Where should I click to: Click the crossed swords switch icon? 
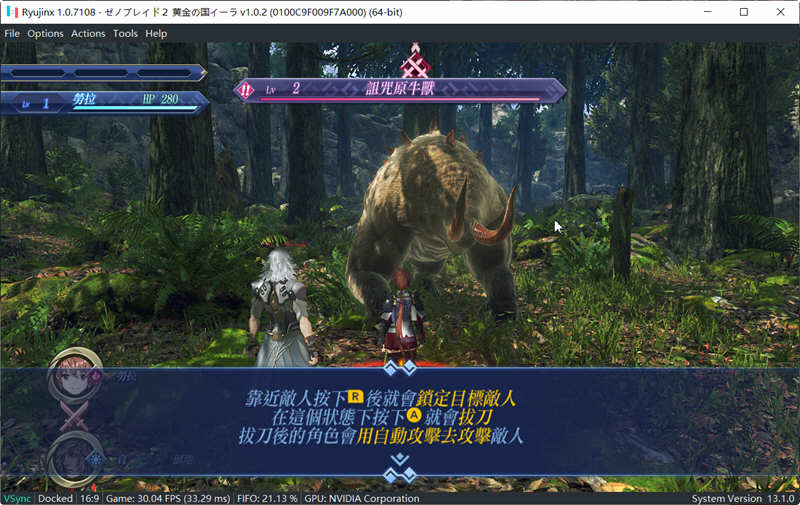tap(74, 416)
